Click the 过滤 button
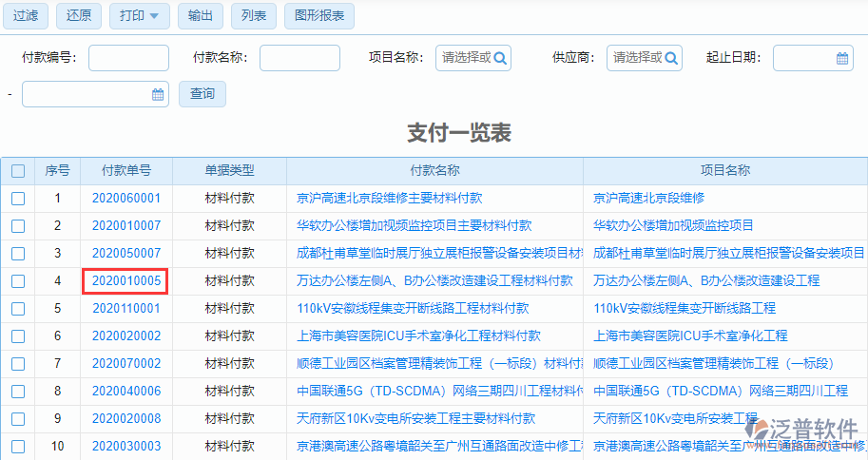 (x=26, y=15)
